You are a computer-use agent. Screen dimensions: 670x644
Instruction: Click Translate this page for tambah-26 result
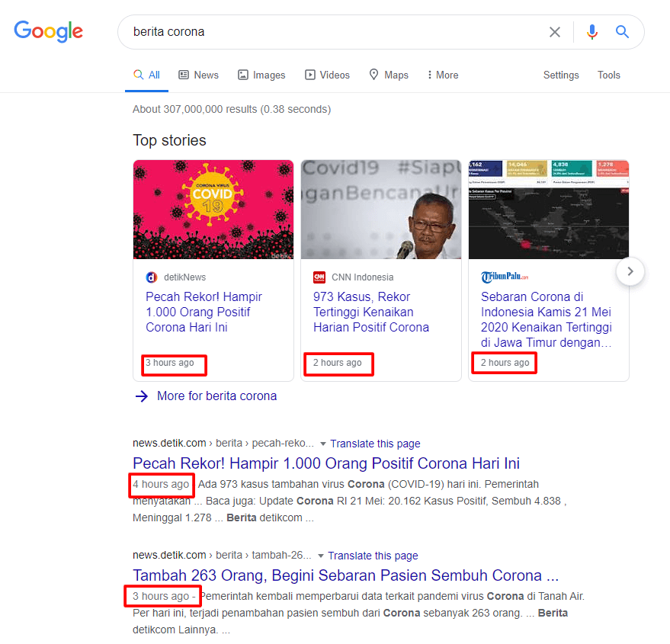point(373,556)
